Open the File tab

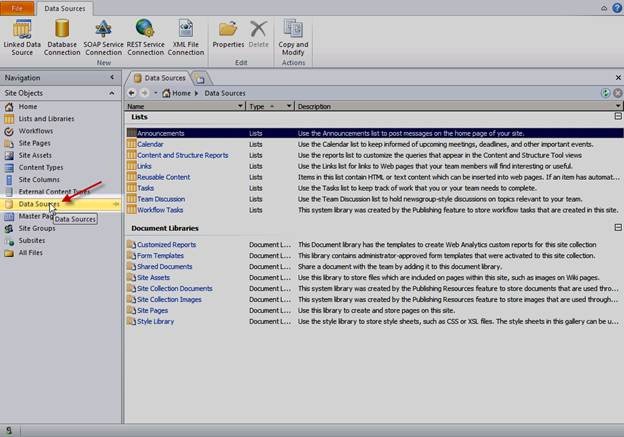(x=17, y=8)
